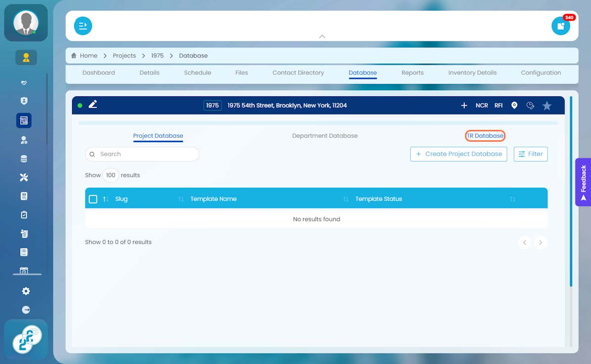
Task: Open the tools wrench sidebar icon
Action: 24,177
